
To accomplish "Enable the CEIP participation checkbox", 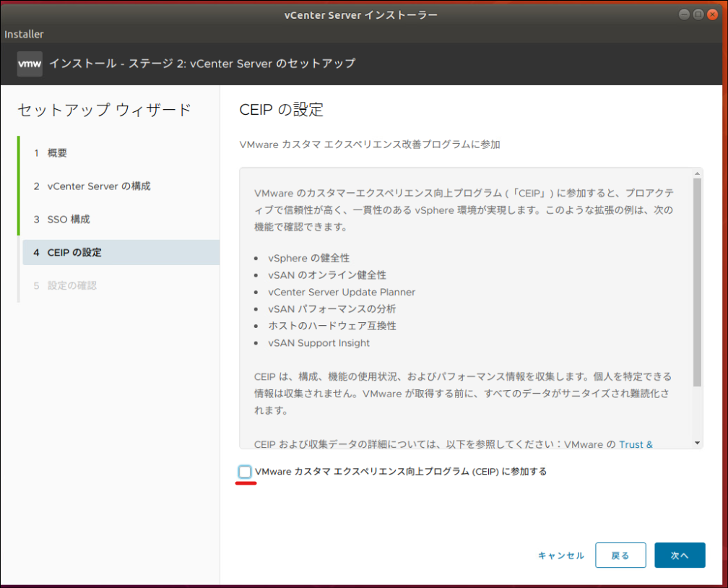I will click(x=245, y=472).
